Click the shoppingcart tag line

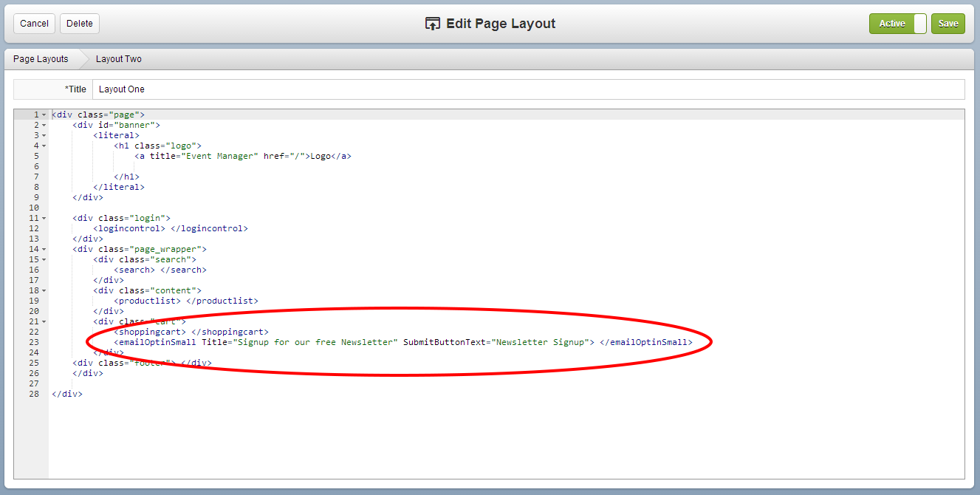(191, 332)
